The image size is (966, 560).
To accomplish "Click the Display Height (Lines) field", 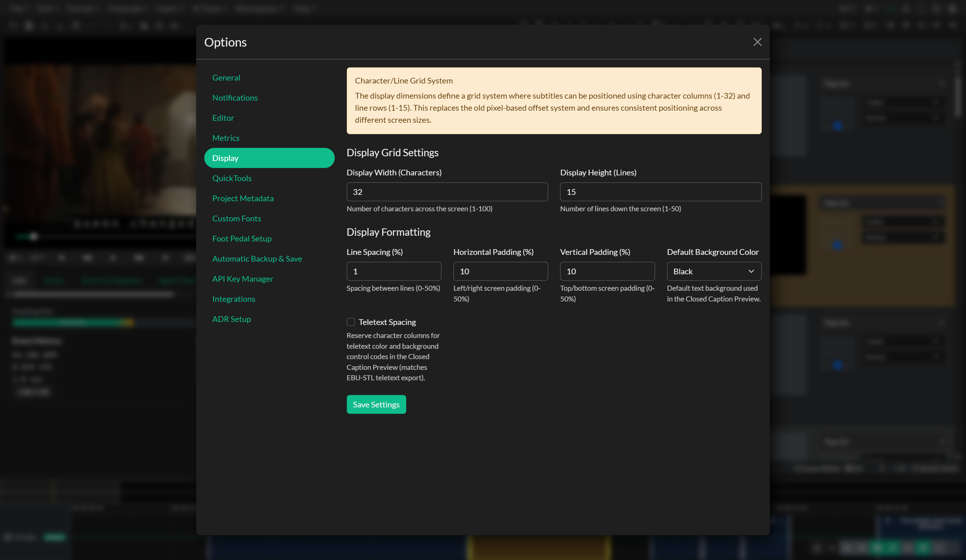I will click(x=660, y=192).
